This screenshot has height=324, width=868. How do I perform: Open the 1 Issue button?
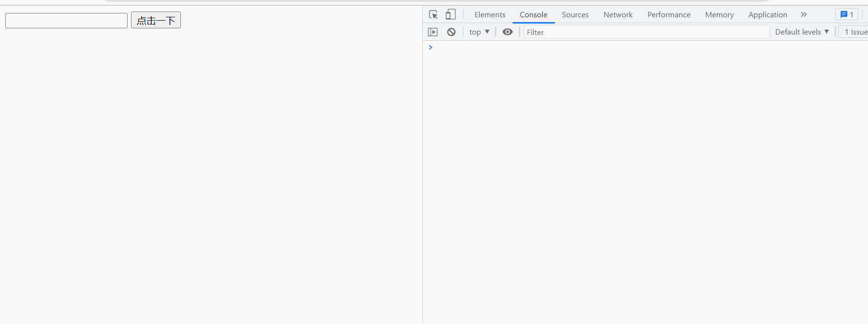pyautogui.click(x=854, y=32)
